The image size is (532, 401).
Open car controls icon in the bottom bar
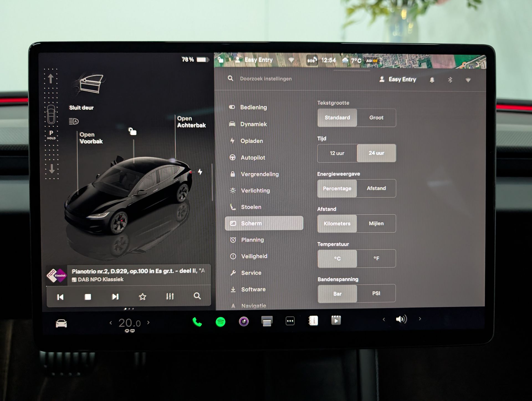[x=61, y=323]
